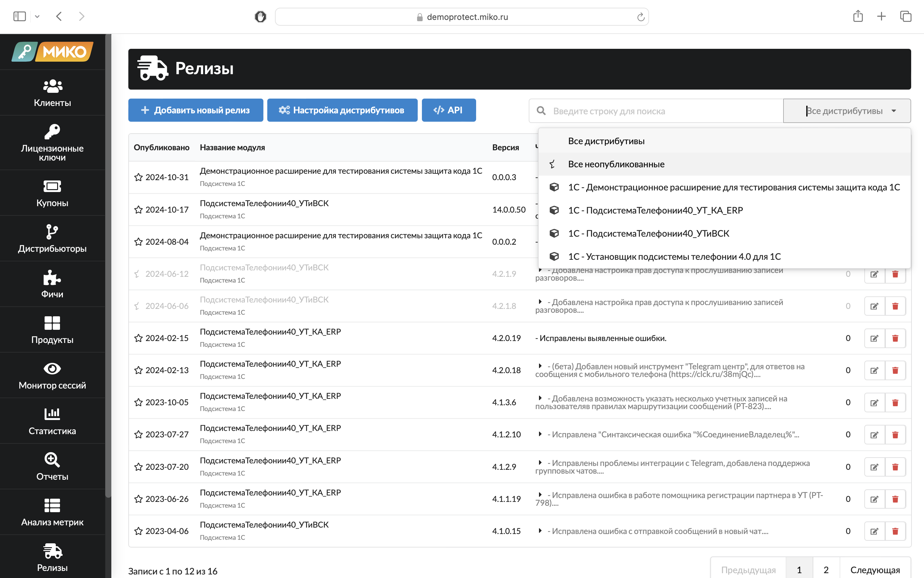The height and width of the screenshot is (578, 924).
Task: Choose 1С - Демонстрационное расширение option
Action: [724, 187]
